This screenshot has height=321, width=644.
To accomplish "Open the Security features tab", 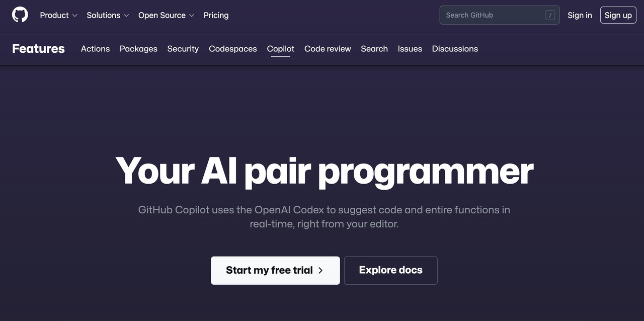I will click(x=183, y=49).
